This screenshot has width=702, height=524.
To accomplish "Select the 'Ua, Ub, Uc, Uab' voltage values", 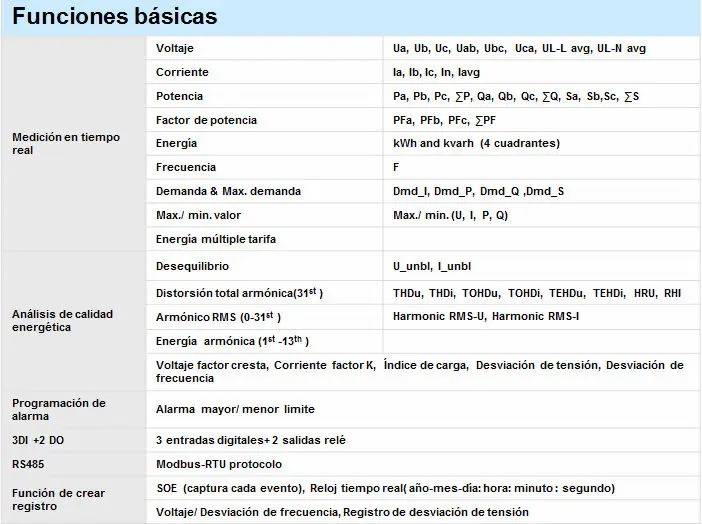I will 519,48.
